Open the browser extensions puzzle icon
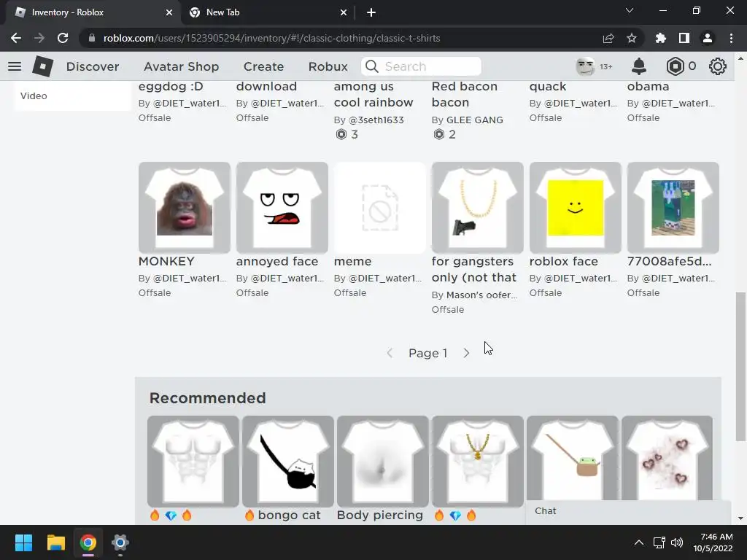 (660, 38)
